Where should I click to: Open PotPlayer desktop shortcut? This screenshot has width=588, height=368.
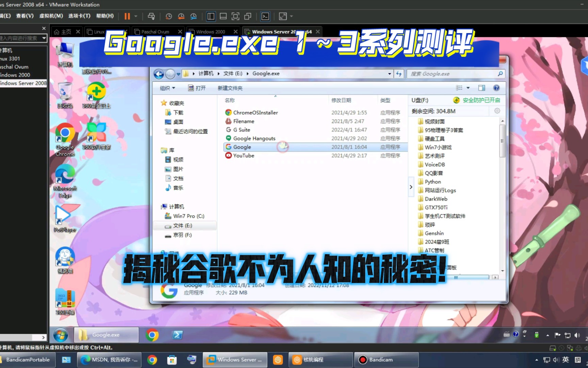[x=65, y=219]
